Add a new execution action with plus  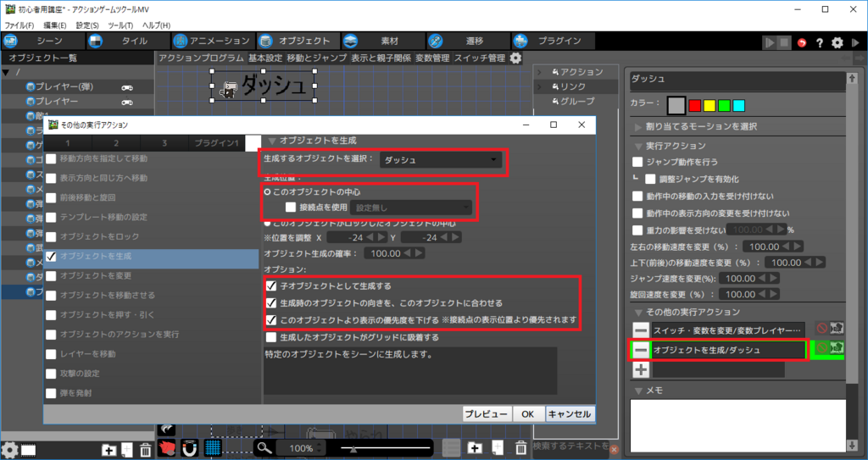[x=641, y=369]
